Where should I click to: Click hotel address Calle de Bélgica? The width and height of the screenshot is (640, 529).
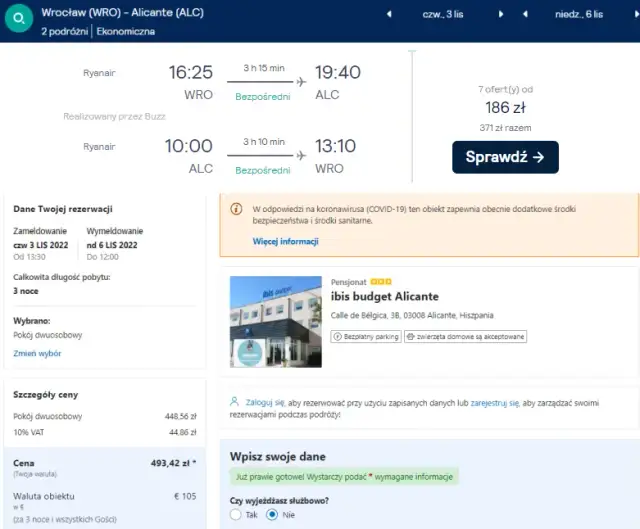pos(412,316)
